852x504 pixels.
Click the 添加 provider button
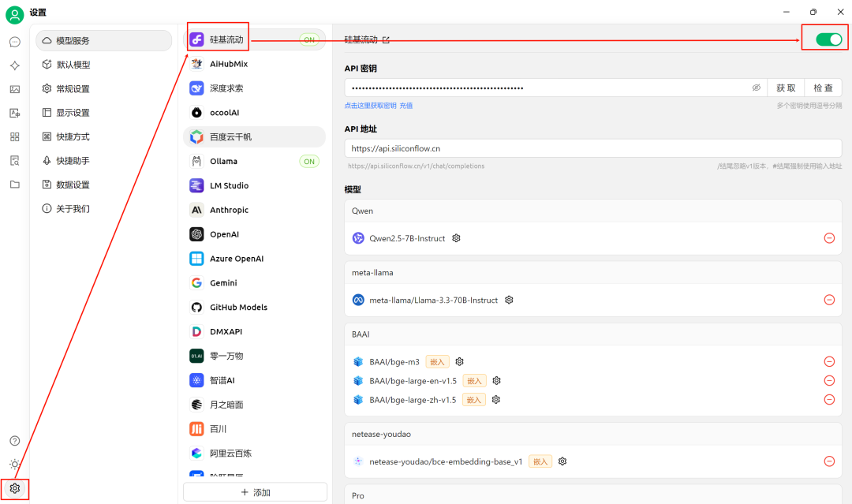click(x=256, y=492)
